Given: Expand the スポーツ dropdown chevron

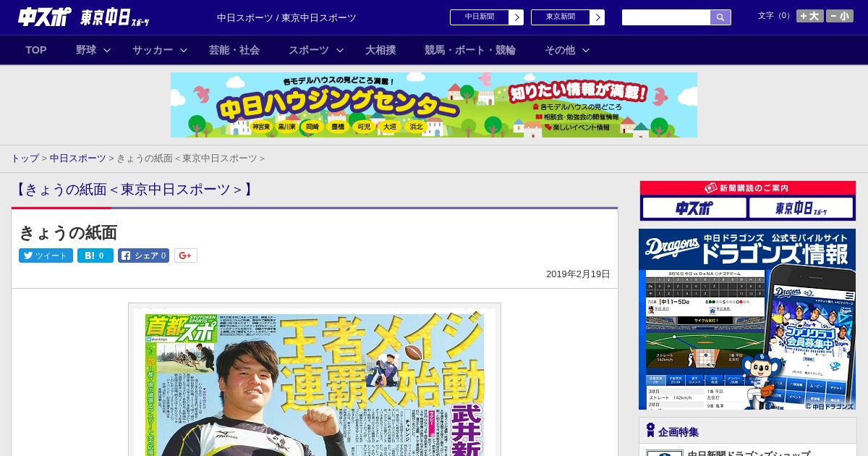Looking at the screenshot, I should tap(340, 50).
